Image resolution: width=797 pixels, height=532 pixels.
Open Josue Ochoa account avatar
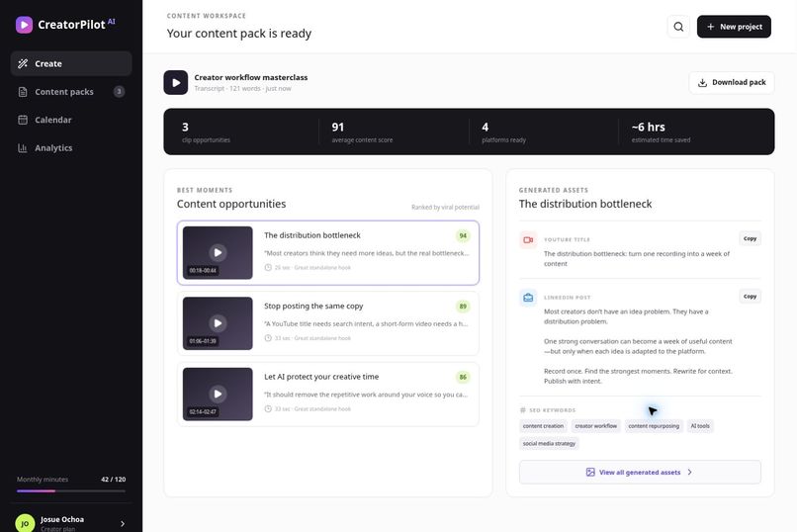coord(25,523)
